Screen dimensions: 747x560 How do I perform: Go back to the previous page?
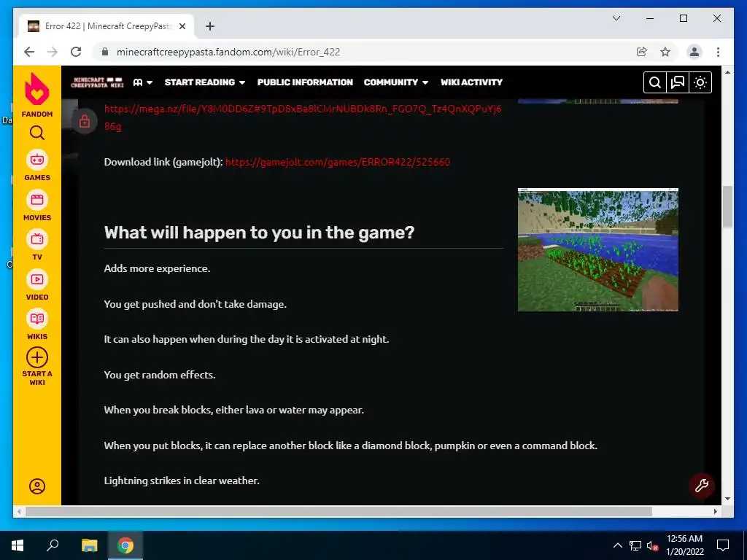[x=29, y=52]
